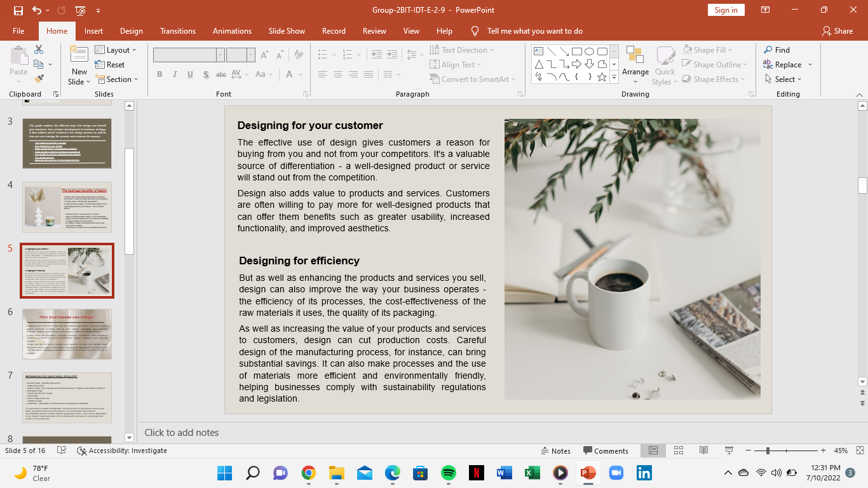
Task: Switch to Slide Sorter view
Action: click(678, 451)
